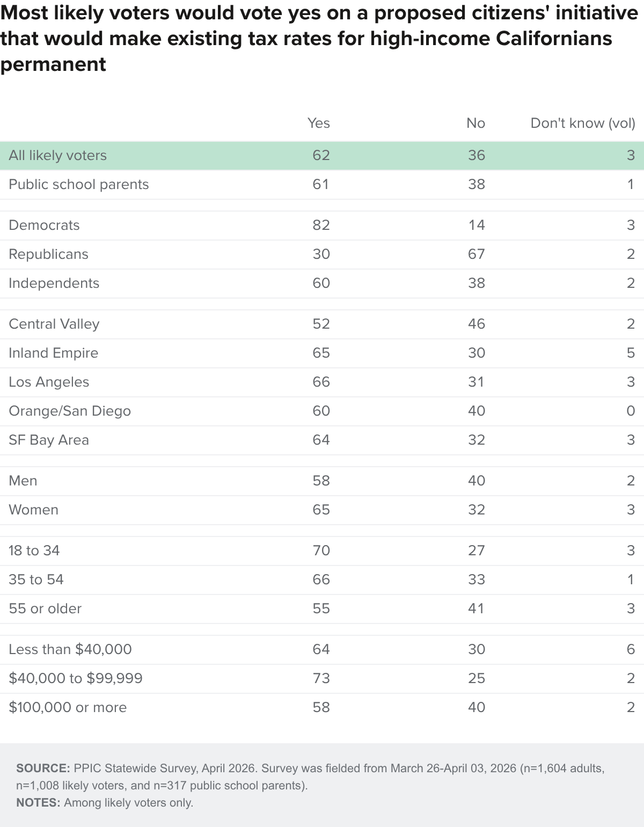Click the Republicans Yes value 30
This screenshot has height=827, width=644.
click(321, 254)
